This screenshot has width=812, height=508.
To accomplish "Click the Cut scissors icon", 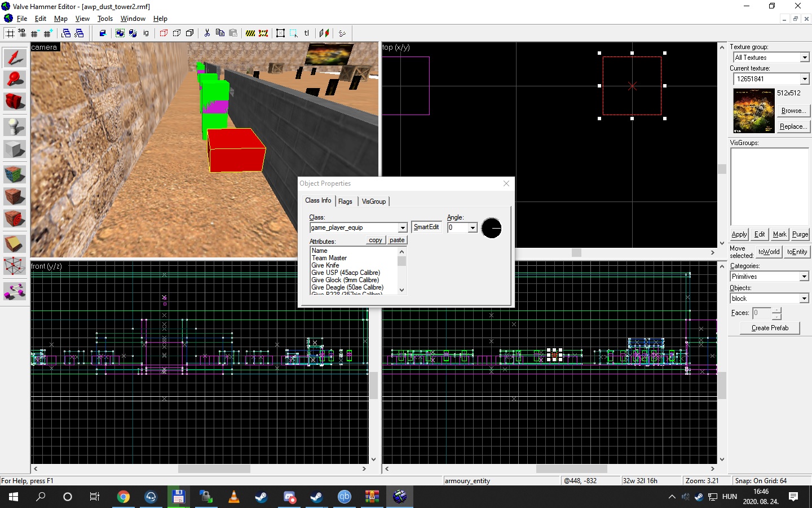I will click(x=207, y=33).
